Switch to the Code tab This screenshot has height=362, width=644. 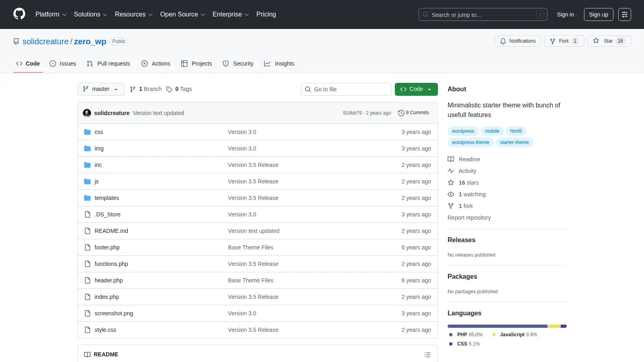point(28,64)
